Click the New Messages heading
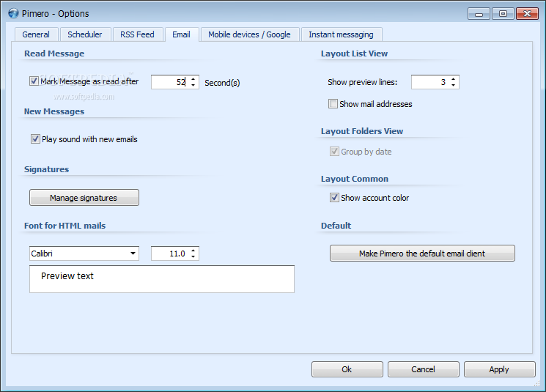This screenshot has height=392, width=546. click(54, 111)
